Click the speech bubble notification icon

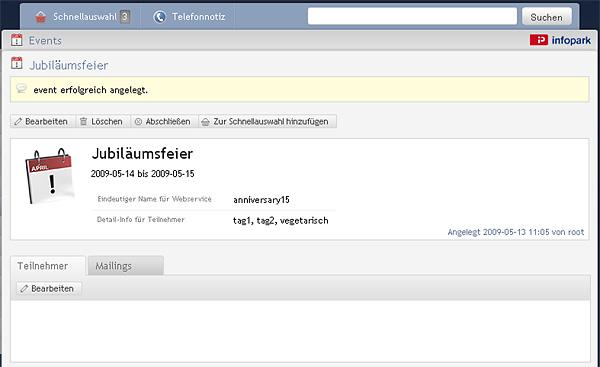[21, 89]
